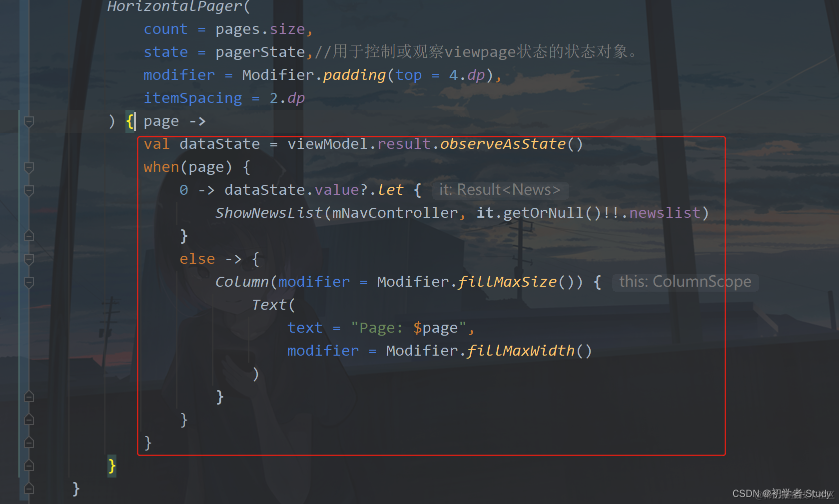Place cursor on 'HorizontalPager' call name
The image size is (839, 504).
175,6
